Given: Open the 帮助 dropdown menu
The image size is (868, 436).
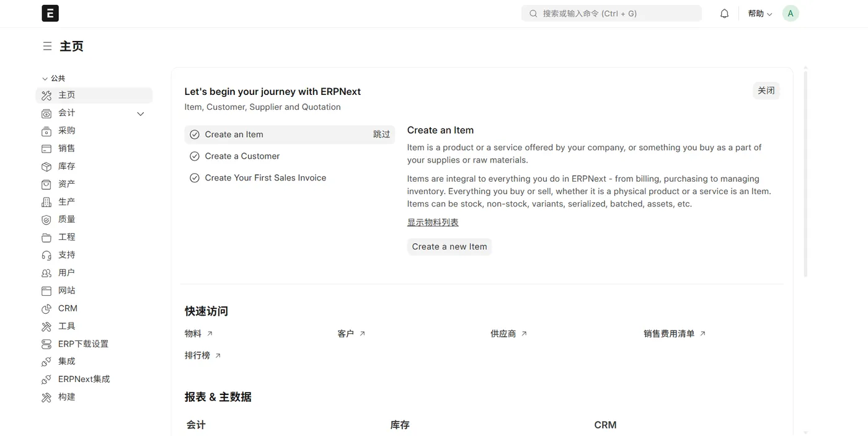Looking at the screenshot, I should coord(760,14).
